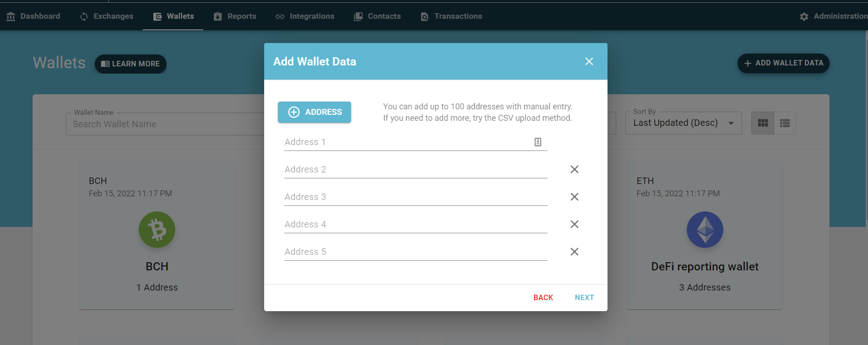This screenshot has height=345, width=868.
Task: Click the address book icon in Address 1
Action: click(x=538, y=142)
